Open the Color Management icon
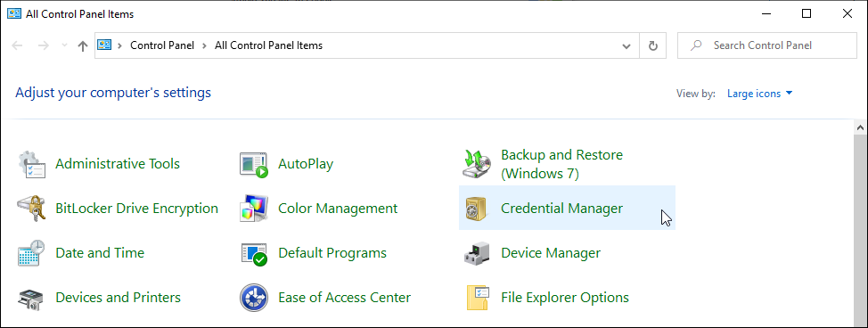 254,209
